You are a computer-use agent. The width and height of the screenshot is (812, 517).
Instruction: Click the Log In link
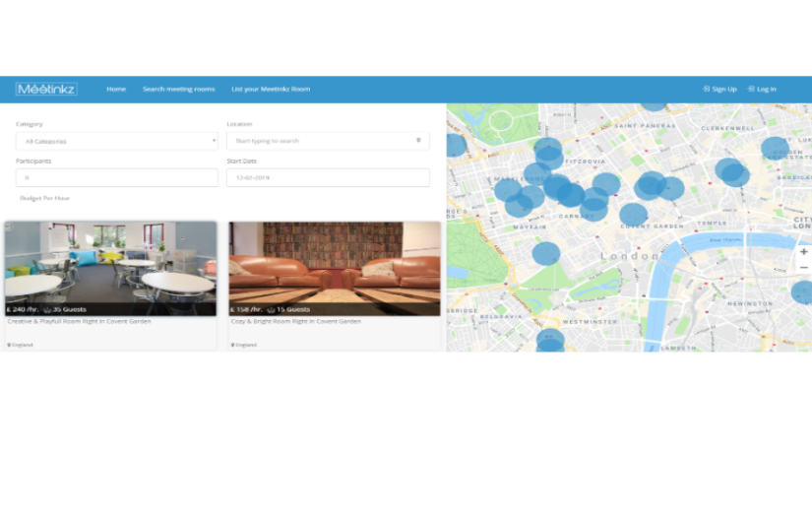[x=767, y=90]
